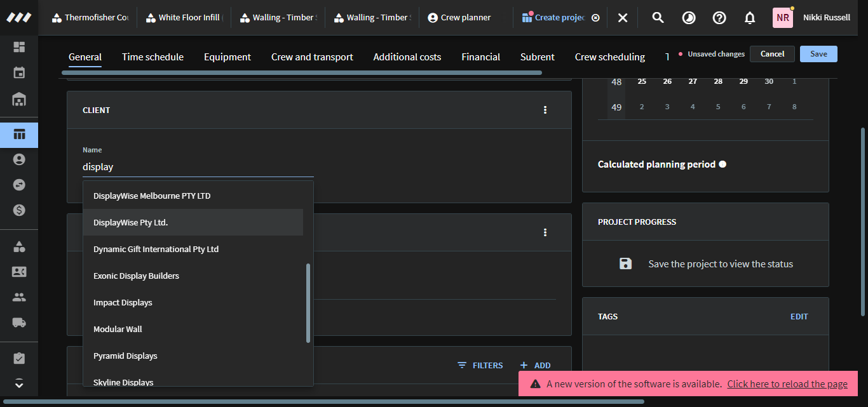Select Exonic Display Builders option
The height and width of the screenshot is (407, 868).
point(193,276)
